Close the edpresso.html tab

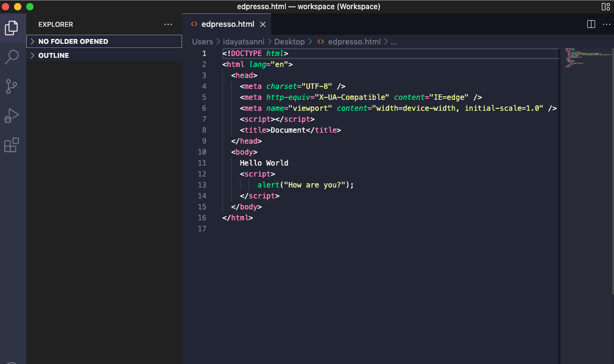click(263, 24)
